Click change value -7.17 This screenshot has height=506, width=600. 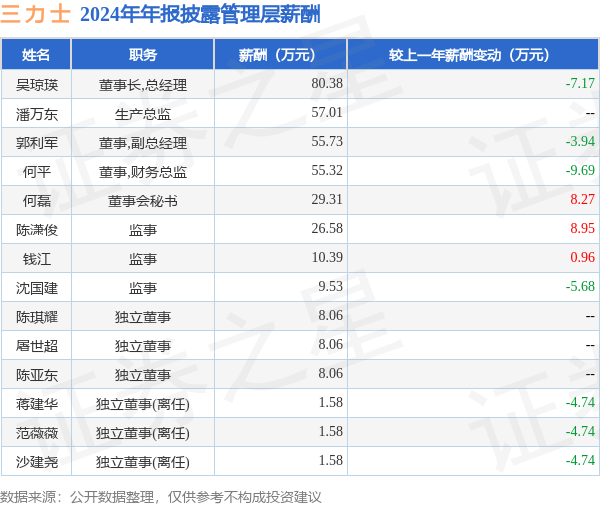580,83
